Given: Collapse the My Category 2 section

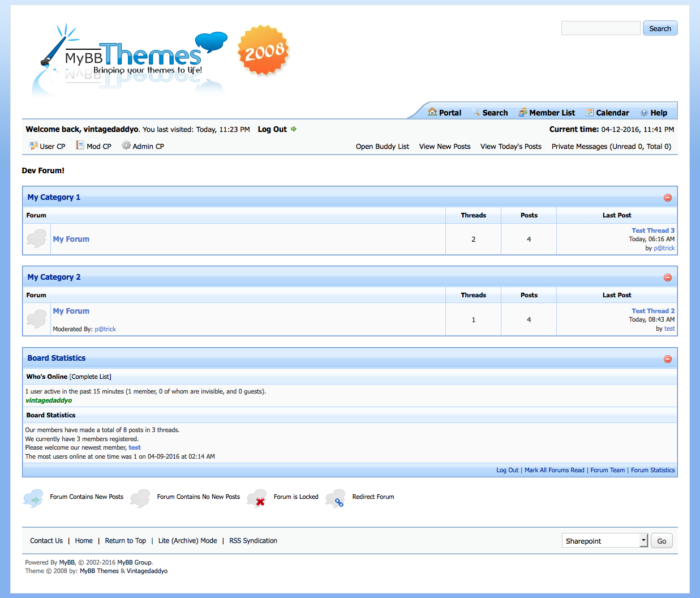Looking at the screenshot, I should pyautogui.click(x=668, y=277).
